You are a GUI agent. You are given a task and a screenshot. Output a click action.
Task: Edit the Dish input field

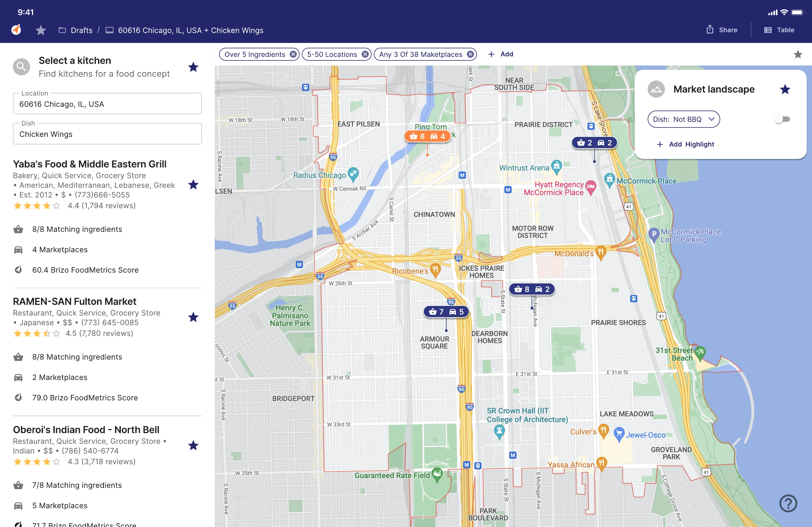107,134
